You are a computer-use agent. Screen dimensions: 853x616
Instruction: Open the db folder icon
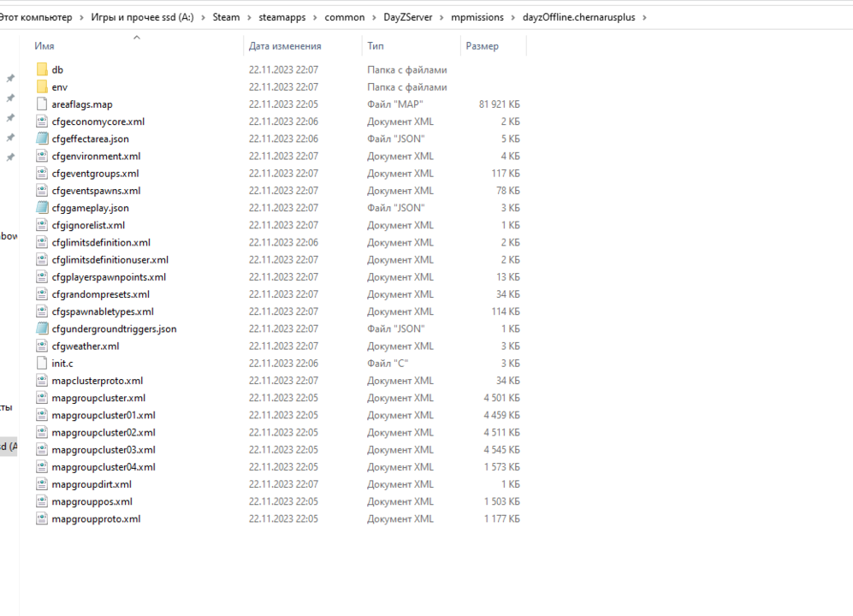(x=42, y=69)
